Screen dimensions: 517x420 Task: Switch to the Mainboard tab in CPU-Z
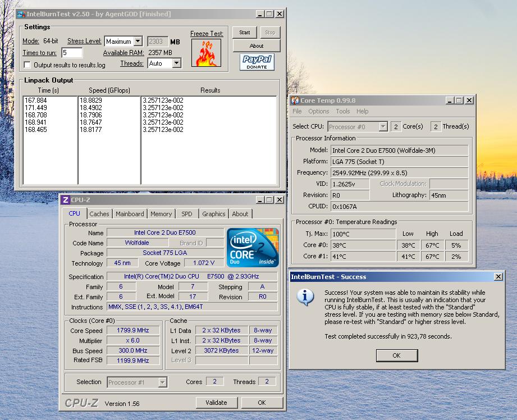tap(130, 214)
